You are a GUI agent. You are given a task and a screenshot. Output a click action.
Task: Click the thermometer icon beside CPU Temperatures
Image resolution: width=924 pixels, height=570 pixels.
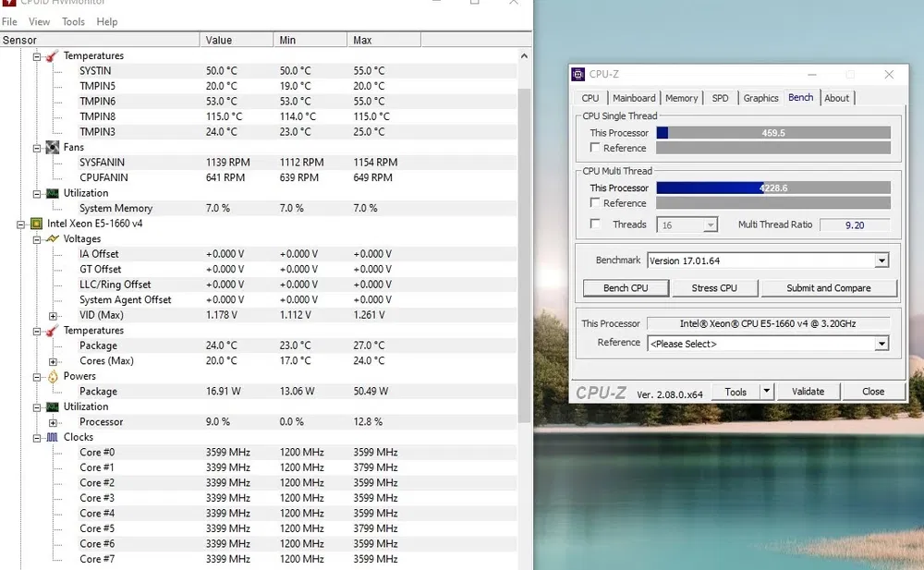[x=53, y=331]
